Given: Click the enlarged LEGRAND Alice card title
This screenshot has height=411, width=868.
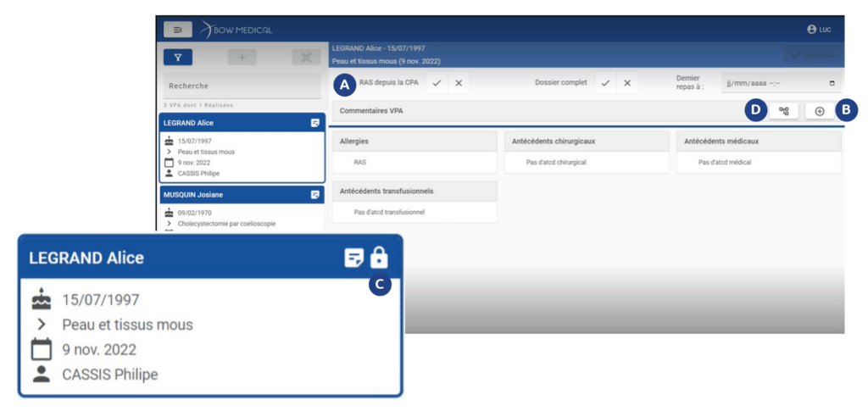Looking at the screenshot, I should coord(86,258).
